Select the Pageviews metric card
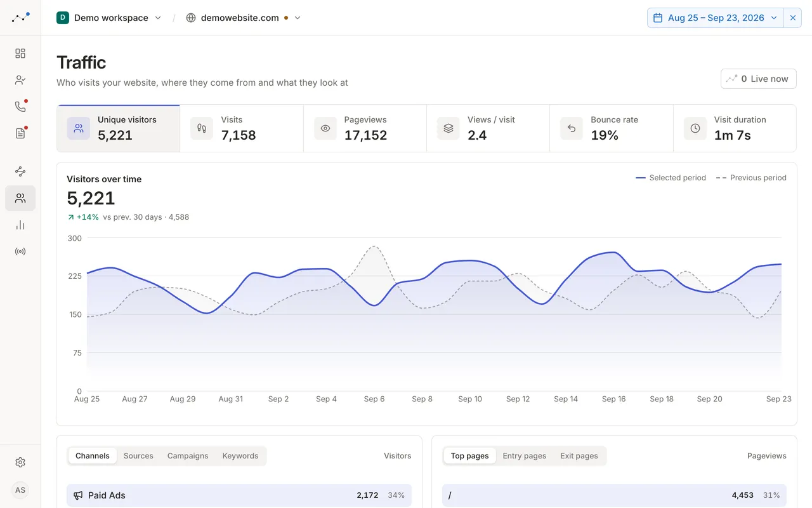The height and width of the screenshot is (508, 812). (365, 128)
